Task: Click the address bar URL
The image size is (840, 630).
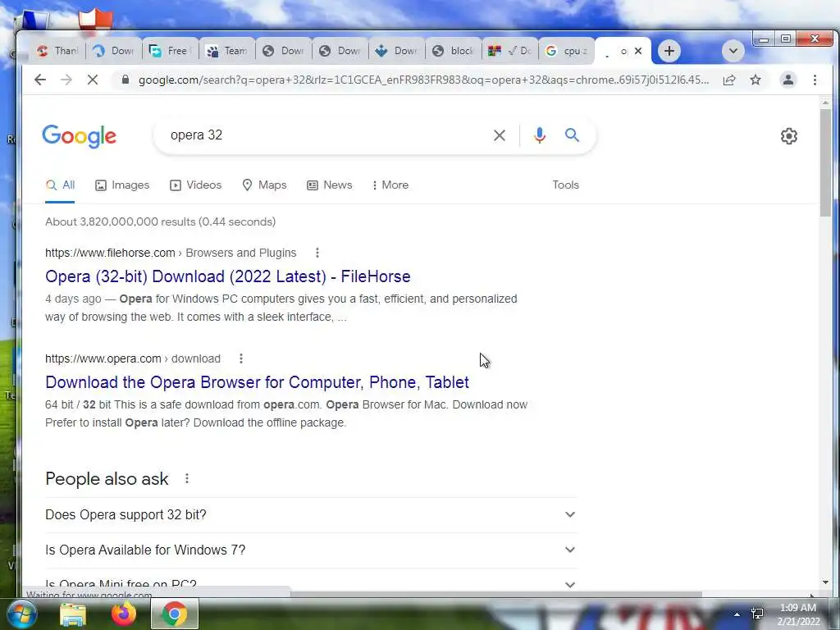Action: (423, 80)
